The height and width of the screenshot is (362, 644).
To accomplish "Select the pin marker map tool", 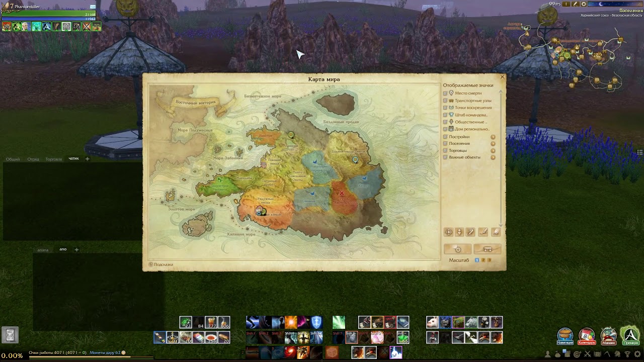I will click(x=459, y=232).
